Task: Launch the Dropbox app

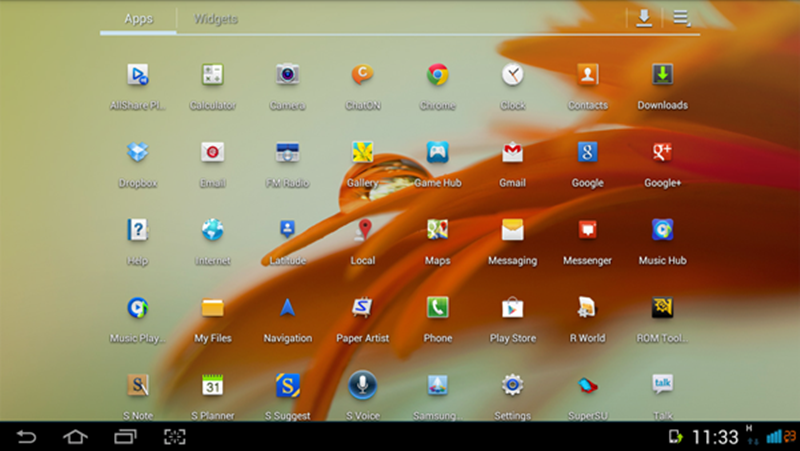Action: (138, 152)
